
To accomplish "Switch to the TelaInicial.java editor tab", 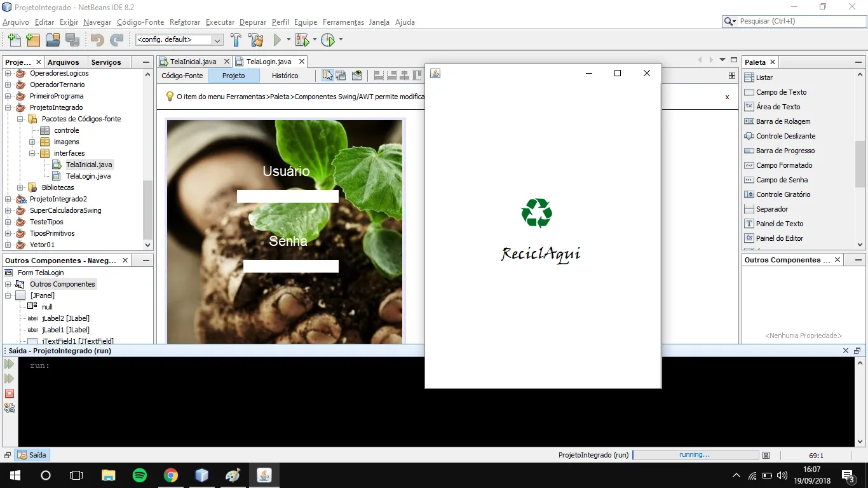I will [x=193, y=62].
